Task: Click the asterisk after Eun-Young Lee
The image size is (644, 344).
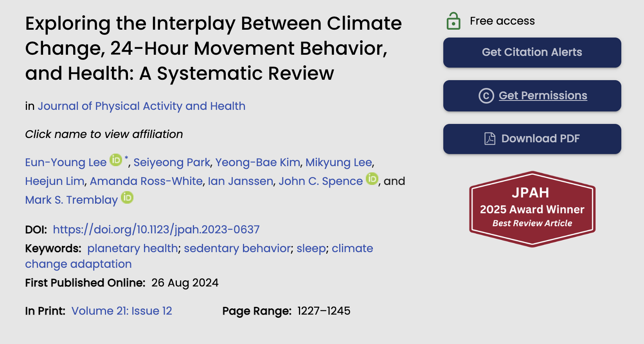Action: [x=126, y=158]
